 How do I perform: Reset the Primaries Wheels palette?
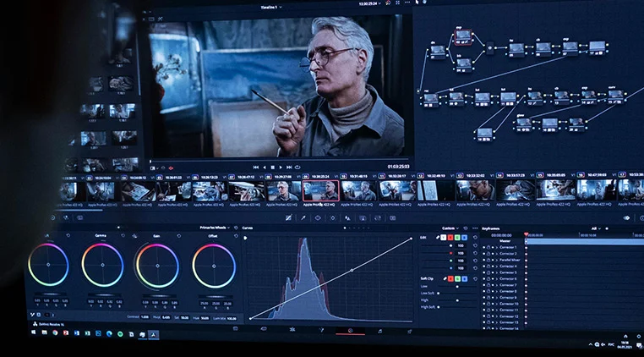[236, 228]
